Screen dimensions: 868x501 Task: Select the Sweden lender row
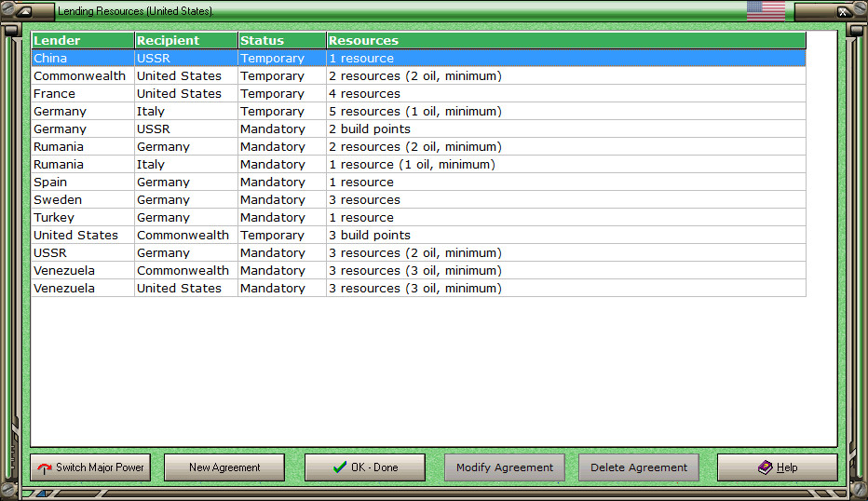[x=418, y=200]
